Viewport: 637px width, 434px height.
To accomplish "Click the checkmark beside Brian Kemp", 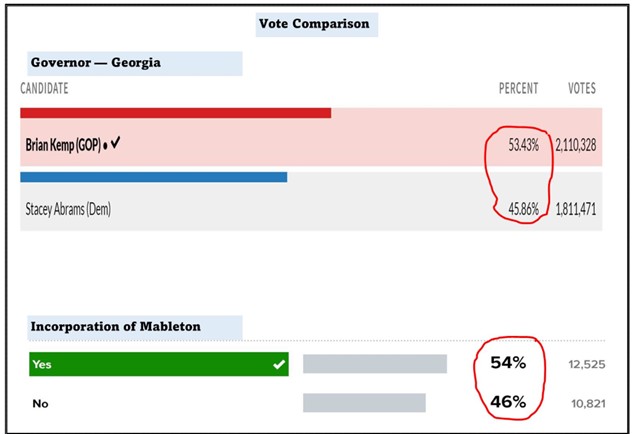I will click(x=115, y=143).
